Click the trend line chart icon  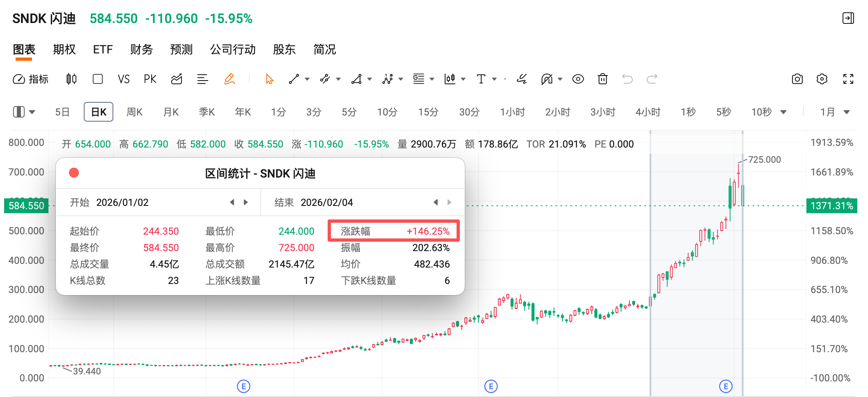pos(177,79)
